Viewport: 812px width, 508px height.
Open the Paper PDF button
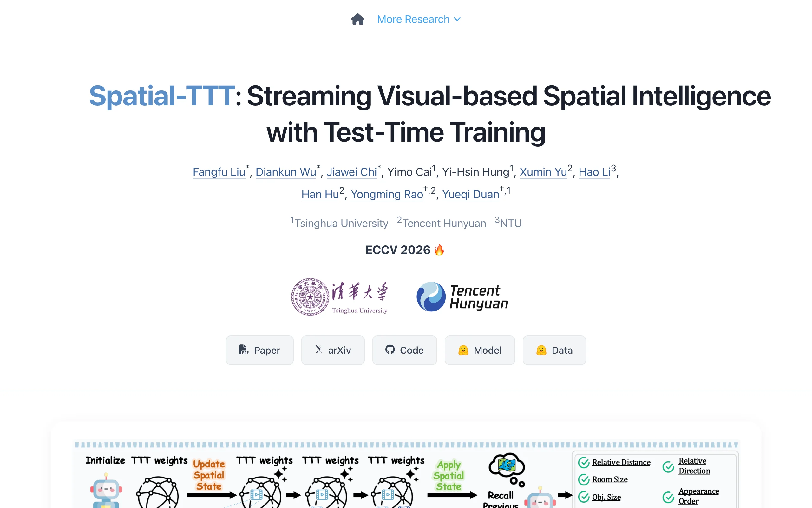pos(259,350)
